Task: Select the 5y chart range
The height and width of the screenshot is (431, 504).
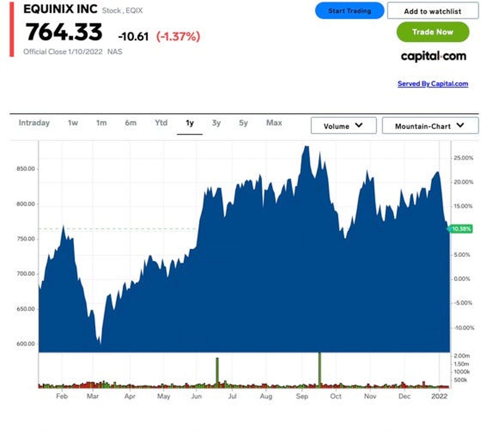Action: click(x=243, y=123)
